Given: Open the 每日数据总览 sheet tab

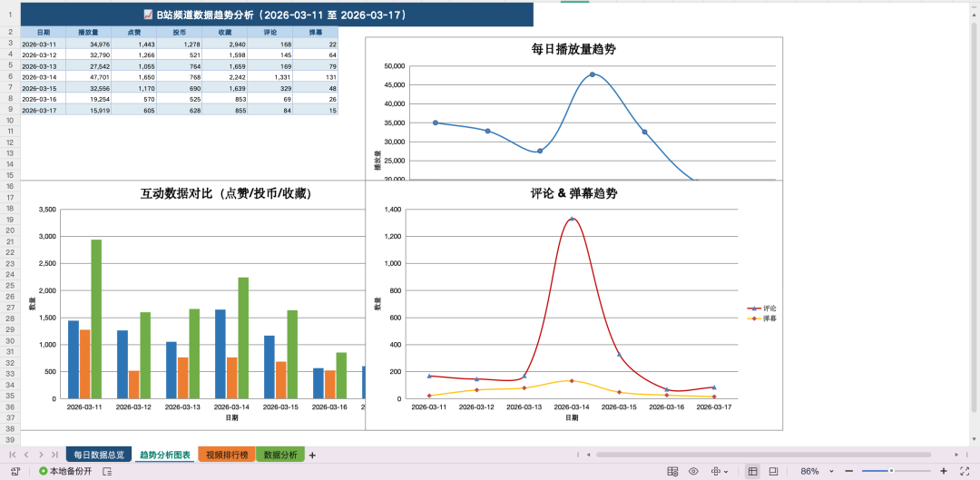Looking at the screenshot, I should [x=99, y=455].
